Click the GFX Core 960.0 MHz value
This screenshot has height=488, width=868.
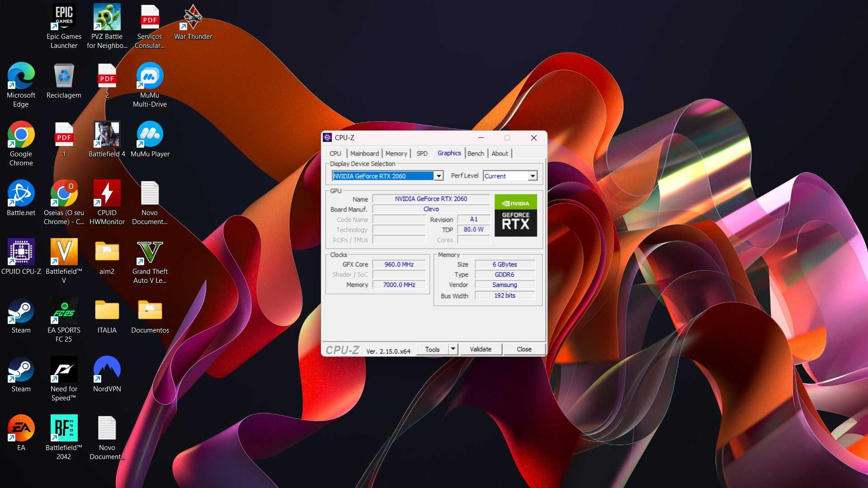[399, 264]
